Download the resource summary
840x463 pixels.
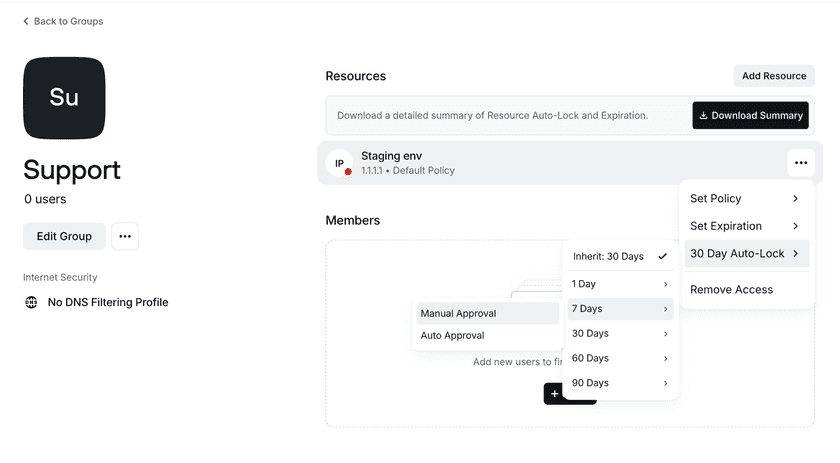coord(750,116)
